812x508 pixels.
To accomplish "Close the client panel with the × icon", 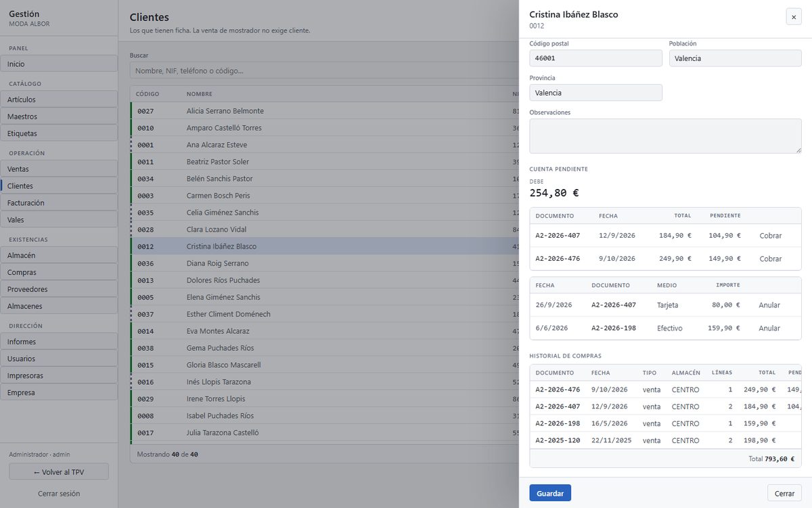I will click(794, 17).
